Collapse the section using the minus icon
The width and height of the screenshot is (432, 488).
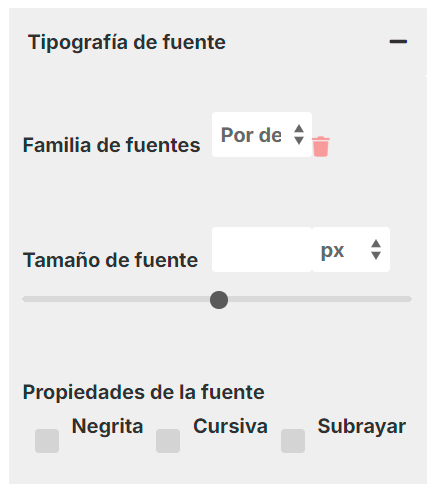(x=398, y=42)
